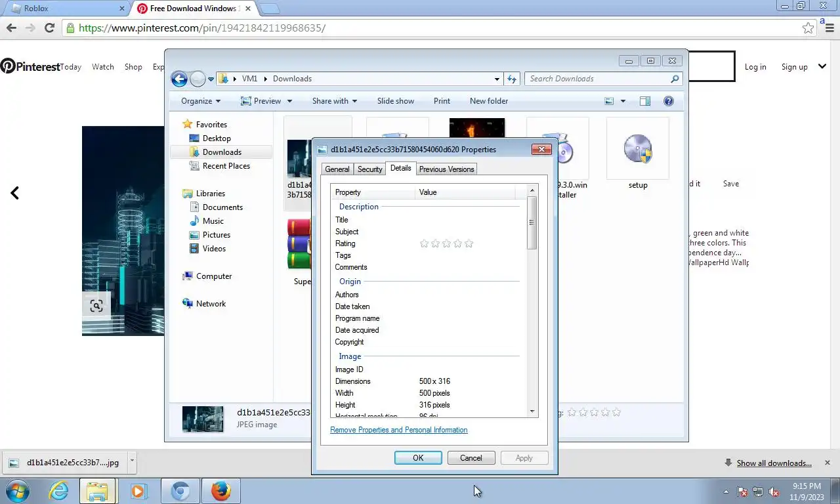Click the visual search icon on the pin image
This screenshot has width=840, height=504.
96,306
